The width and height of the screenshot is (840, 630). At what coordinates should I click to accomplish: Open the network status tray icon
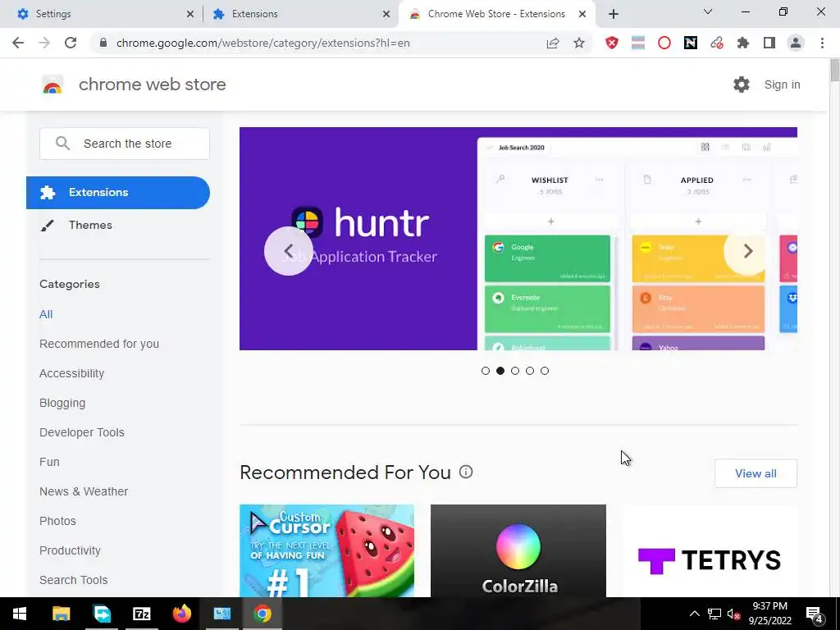(714, 614)
